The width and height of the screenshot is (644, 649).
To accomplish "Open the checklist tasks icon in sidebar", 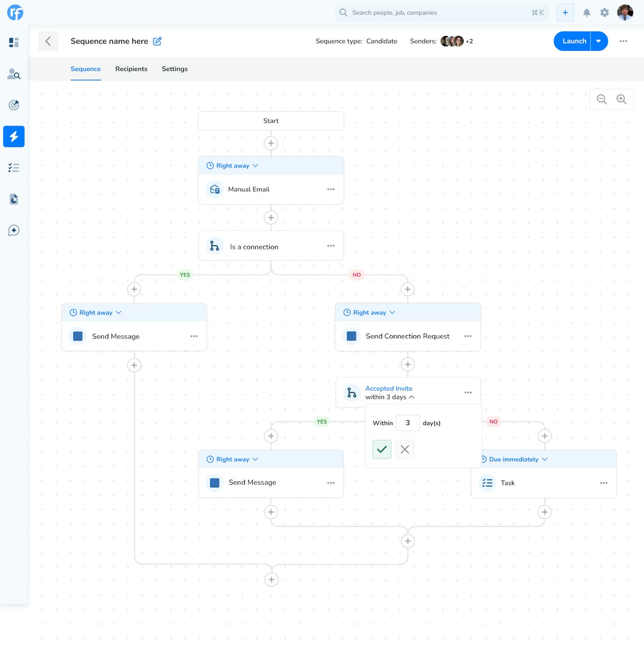I will pyautogui.click(x=14, y=168).
